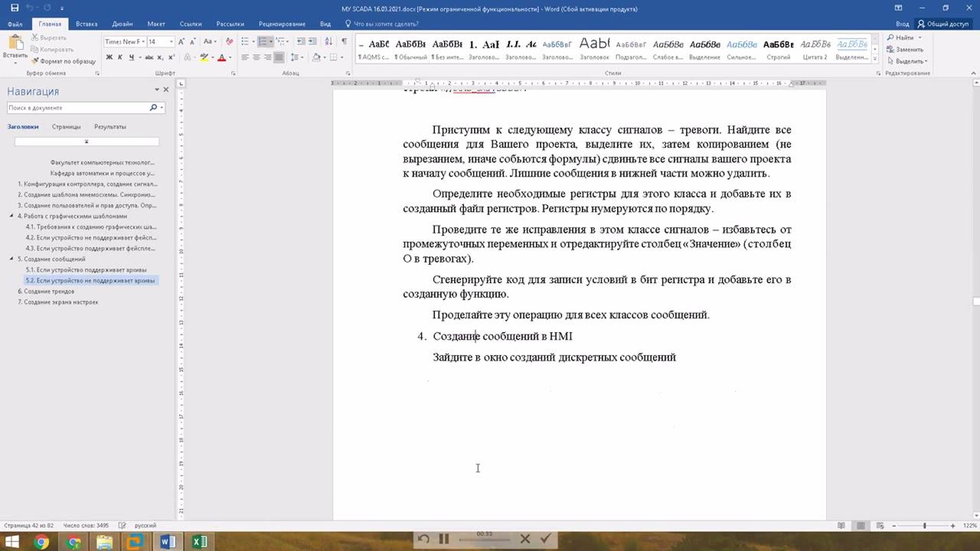Image resolution: width=980 pixels, height=551 pixels.
Task: Switch to the Рецензирование ribbon tab
Action: point(282,24)
